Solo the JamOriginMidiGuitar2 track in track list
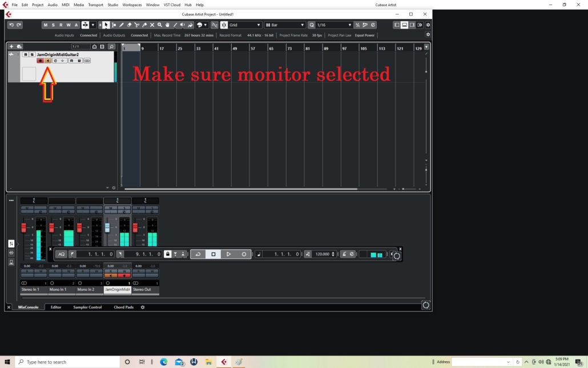This screenshot has height=368, width=588. 32,54
